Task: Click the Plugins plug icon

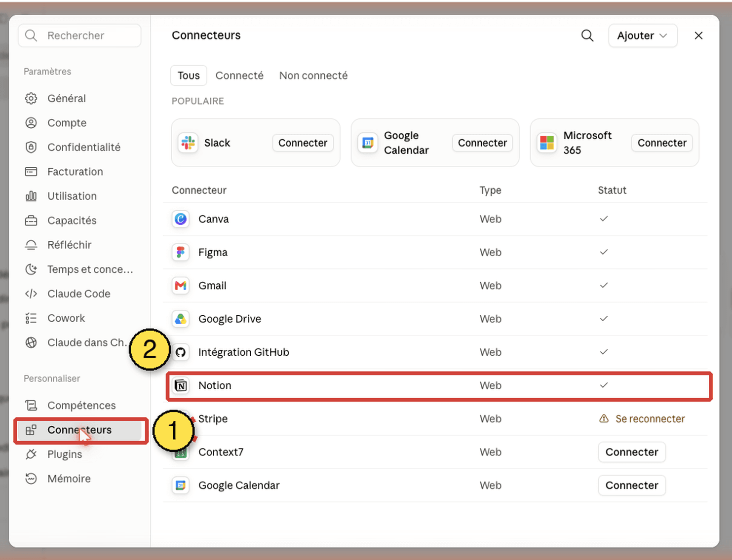Action: coord(31,454)
